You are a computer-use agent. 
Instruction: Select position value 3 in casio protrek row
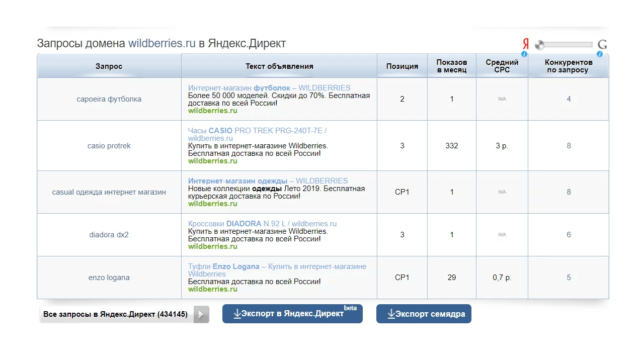click(402, 146)
